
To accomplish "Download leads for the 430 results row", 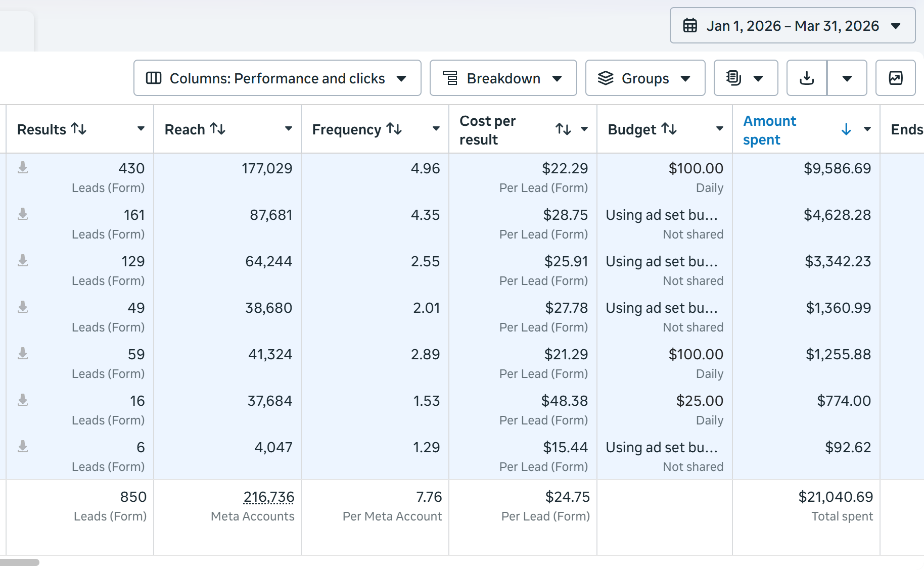I will pyautogui.click(x=23, y=168).
